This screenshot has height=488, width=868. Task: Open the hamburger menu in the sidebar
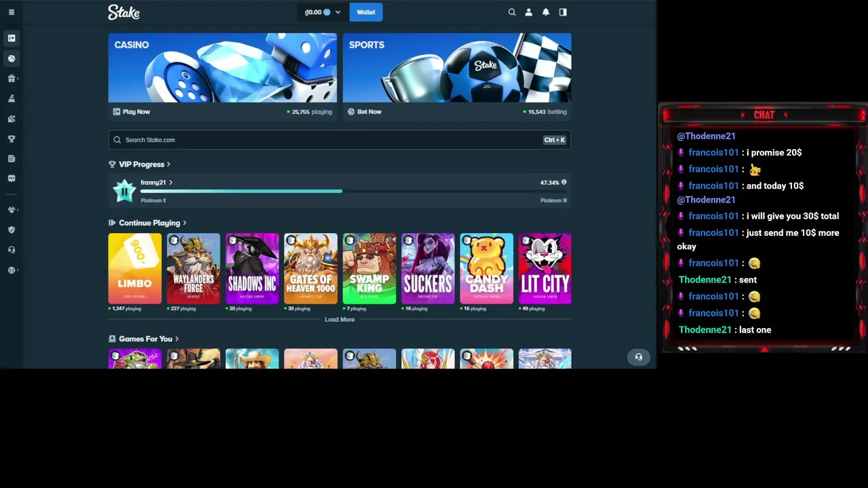pyautogui.click(x=12, y=12)
